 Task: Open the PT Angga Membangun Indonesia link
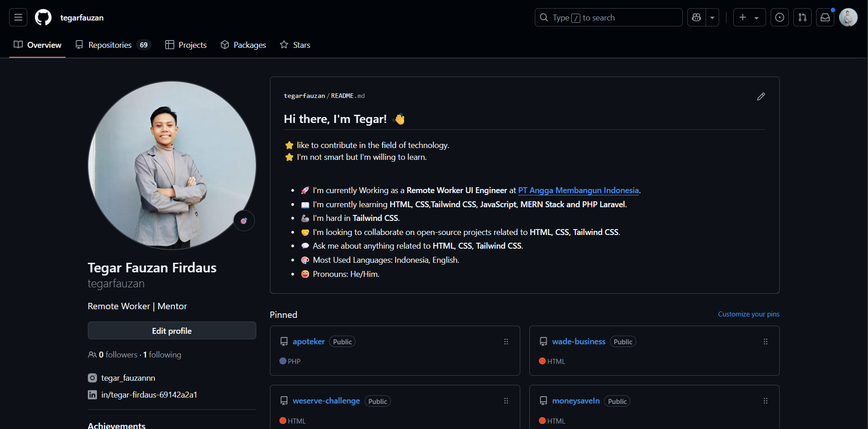579,190
